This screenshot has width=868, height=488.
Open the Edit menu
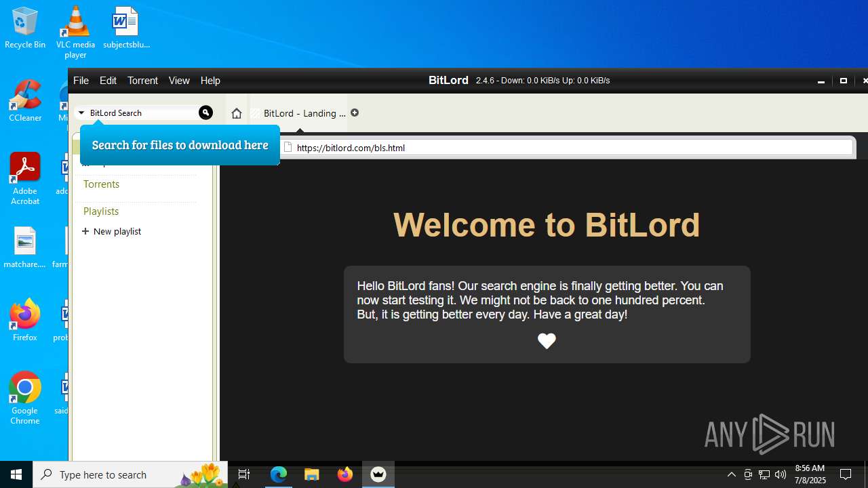coord(108,80)
